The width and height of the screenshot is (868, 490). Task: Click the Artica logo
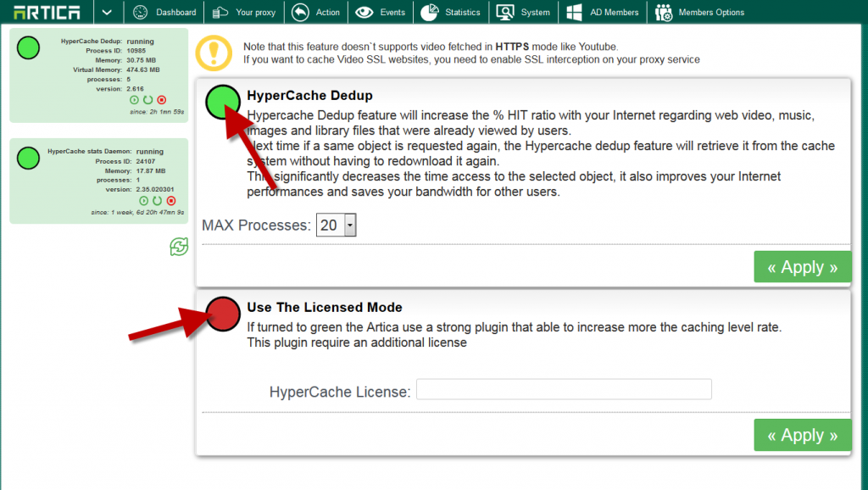(47, 12)
